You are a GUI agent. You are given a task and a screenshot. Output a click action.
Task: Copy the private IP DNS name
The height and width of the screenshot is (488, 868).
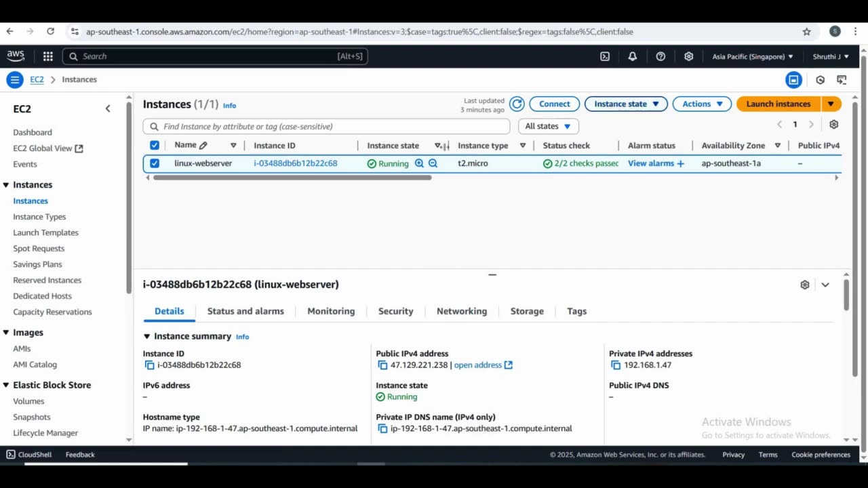(x=382, y=429)
